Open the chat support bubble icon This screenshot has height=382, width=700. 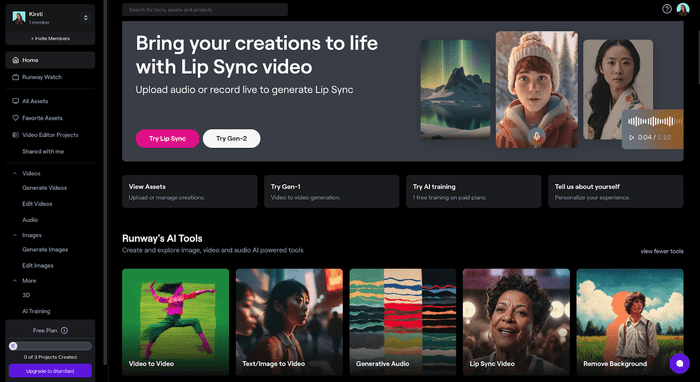[679, 363]
